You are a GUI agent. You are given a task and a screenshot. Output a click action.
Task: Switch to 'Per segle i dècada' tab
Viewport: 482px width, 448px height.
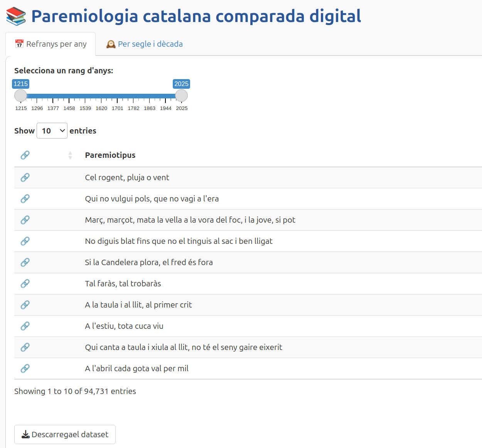(x=145, y=44)
